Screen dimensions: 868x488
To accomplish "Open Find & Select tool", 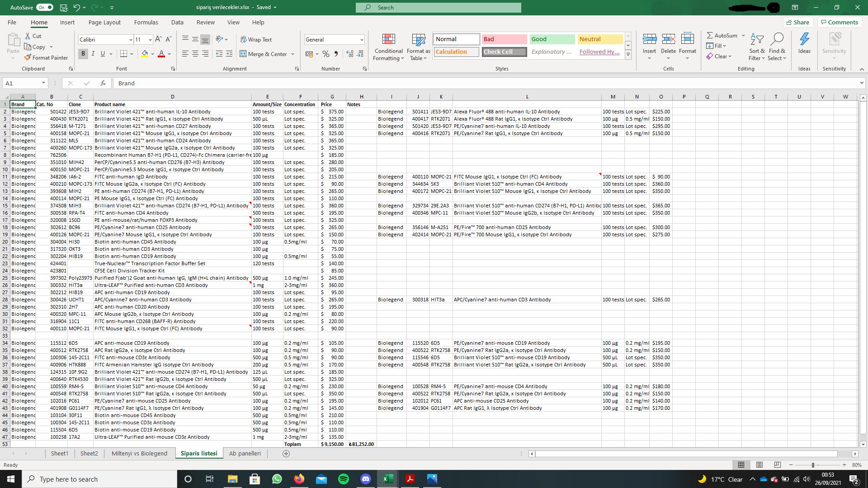I will [777, 47].
